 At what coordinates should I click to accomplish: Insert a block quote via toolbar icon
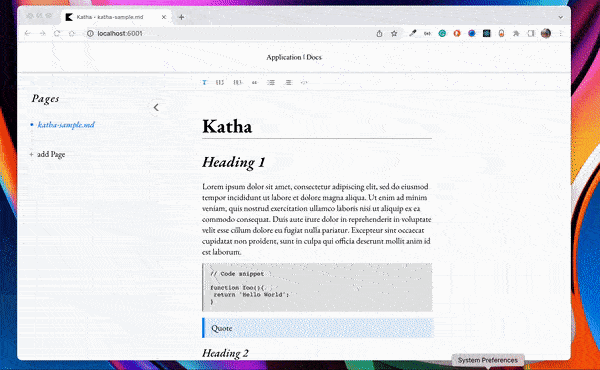[254, 82]
